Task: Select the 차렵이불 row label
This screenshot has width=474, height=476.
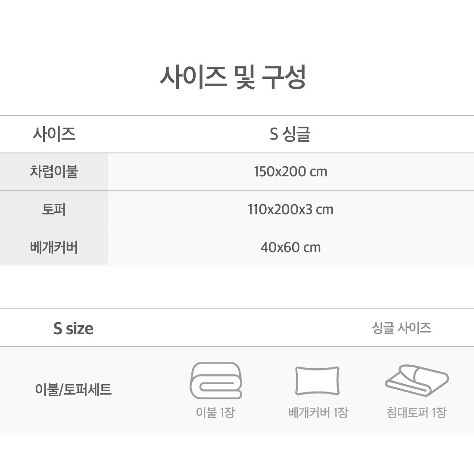Action: [x=54, y=171]
